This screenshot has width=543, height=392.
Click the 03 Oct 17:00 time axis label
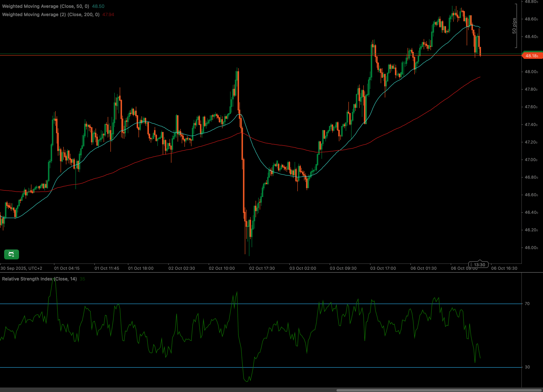pyautogui.click(x=383, y=268)
